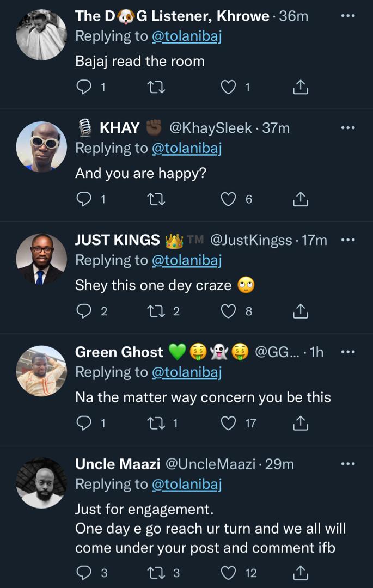Open more options on The Dog Listener's reply
Screen dimensions: 373x588
point(347,16)
